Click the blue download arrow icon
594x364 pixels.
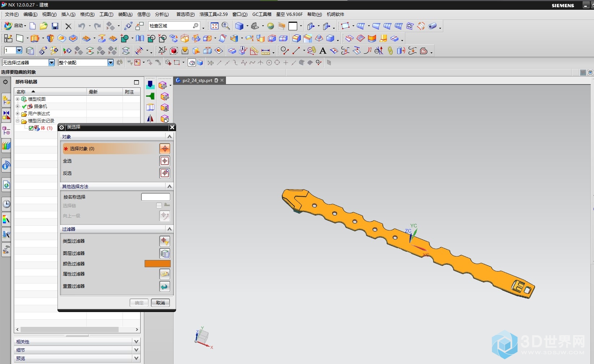[150, 85]
